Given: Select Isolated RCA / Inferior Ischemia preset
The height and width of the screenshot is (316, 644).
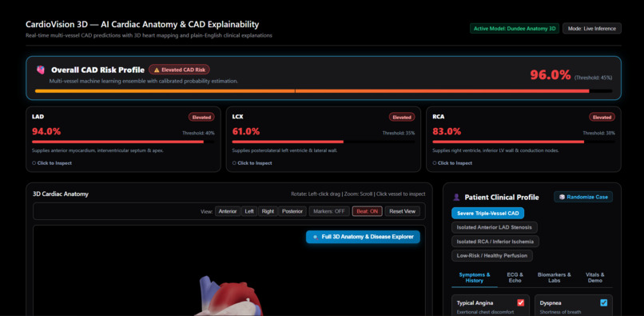Looking at the screenshot, I should coord(495,241).
